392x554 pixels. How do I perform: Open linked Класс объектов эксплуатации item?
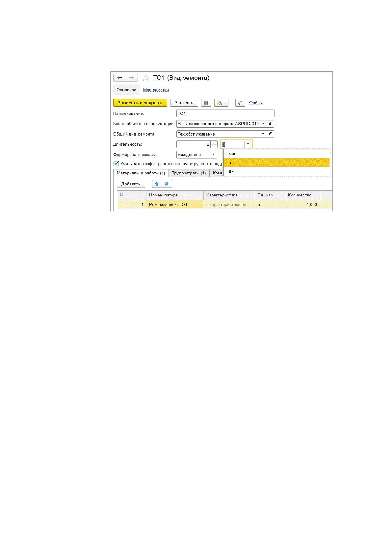[271, 124]
